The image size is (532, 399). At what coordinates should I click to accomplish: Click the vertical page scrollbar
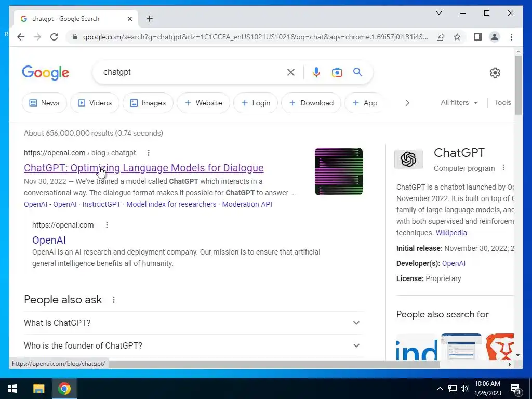pos(518,85)
